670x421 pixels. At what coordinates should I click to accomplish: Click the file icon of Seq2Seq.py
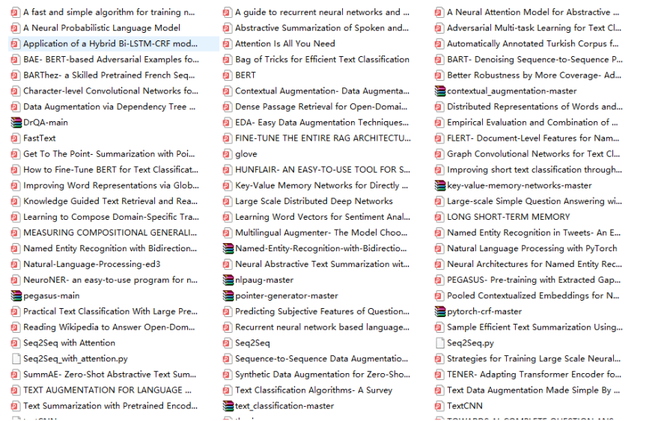click(x=439, y=343)
